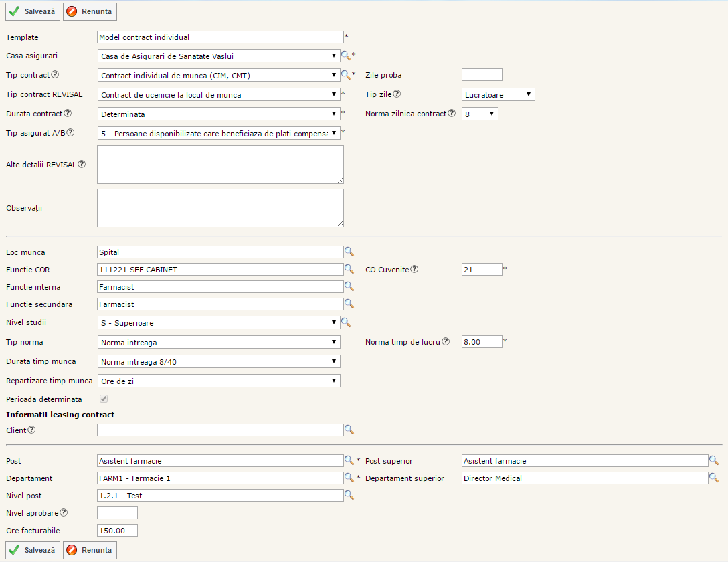Image resolution: width=728 pixels, height=562 pixels.
Task: Open the lookup for Departament superior
Action: coord(714,478)
